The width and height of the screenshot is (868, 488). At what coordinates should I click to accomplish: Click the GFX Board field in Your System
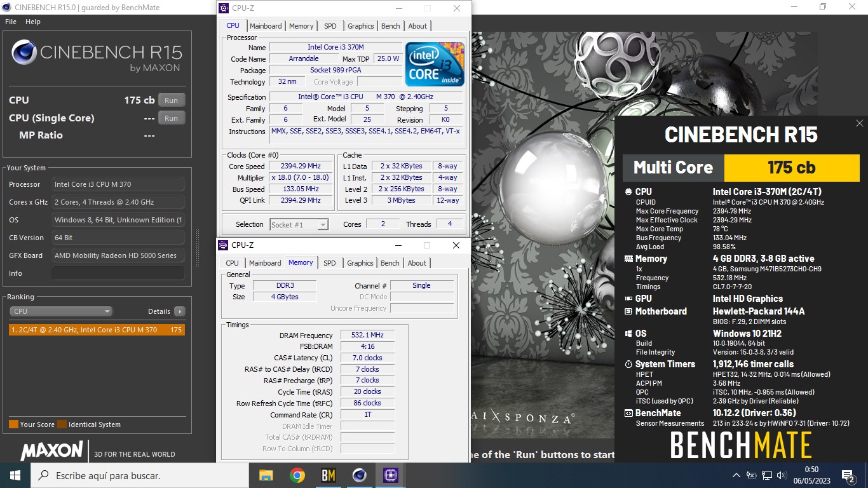(x=118, y=255)
